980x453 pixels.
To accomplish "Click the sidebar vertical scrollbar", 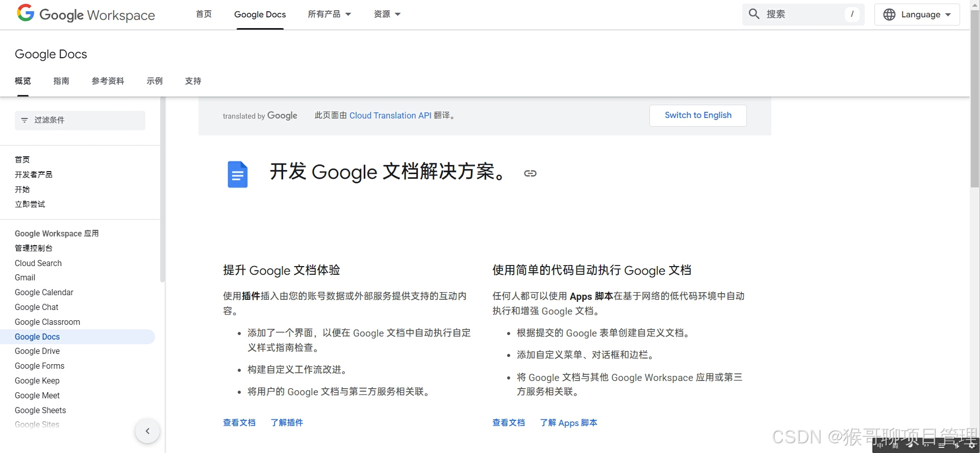I will pyautogui.click(x=162, y=189).
